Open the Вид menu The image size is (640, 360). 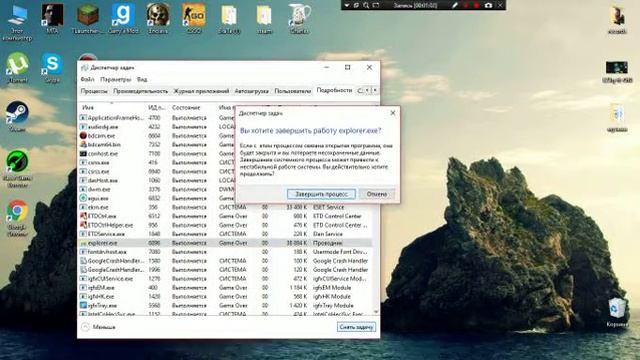pyautogui.click(x=142, y=79)
